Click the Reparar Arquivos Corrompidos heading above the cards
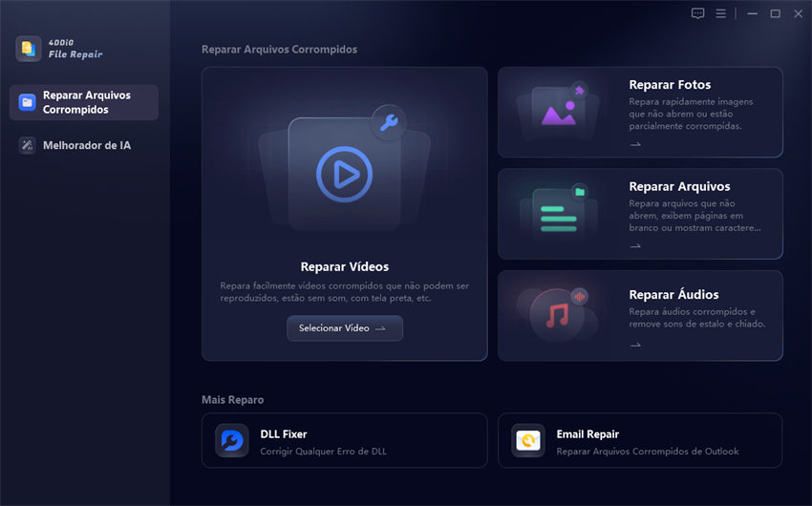Image resolution: width=812 pixels, height=506 pixels. (279, 49)
